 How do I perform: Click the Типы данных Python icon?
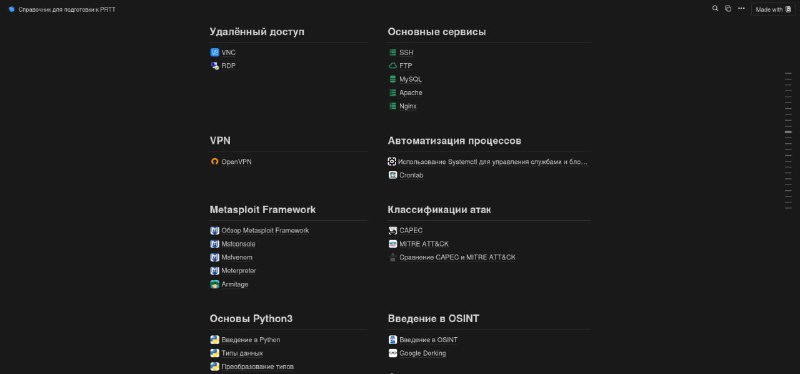click(x=214, y=353)
